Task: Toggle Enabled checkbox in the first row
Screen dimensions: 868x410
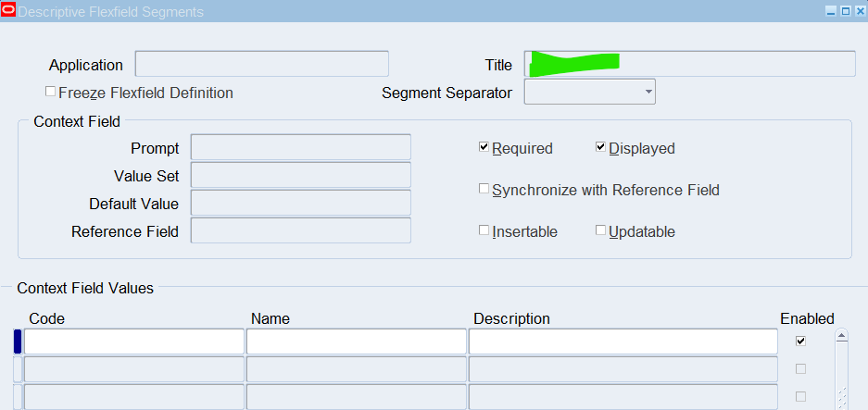Action: pos(800,341)
